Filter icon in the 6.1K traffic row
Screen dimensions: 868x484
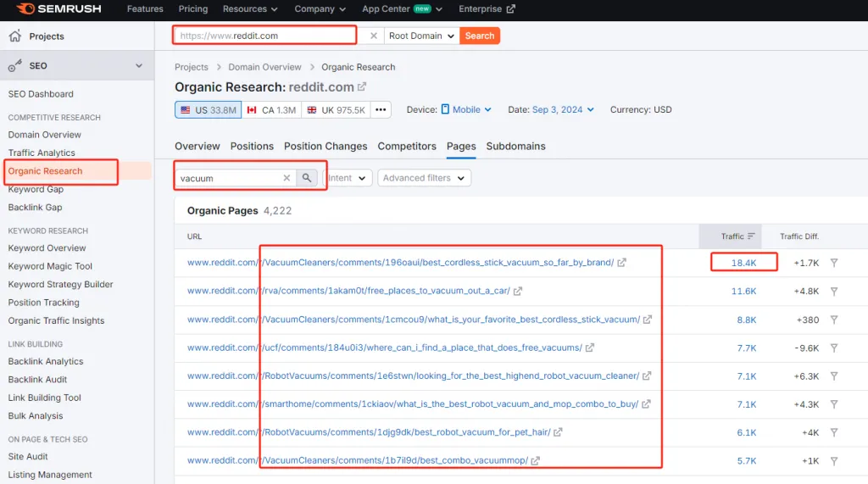click(834, 432)
